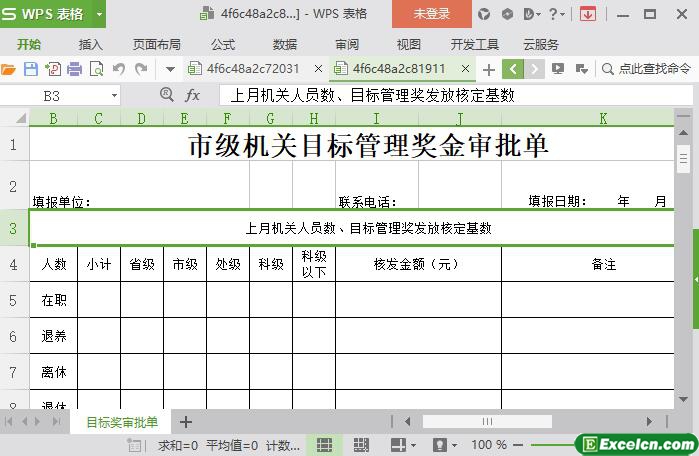The width and height of the screenshot is (699, 456).
Task: Open the help question mark dropdown
Action: point(556,14)
